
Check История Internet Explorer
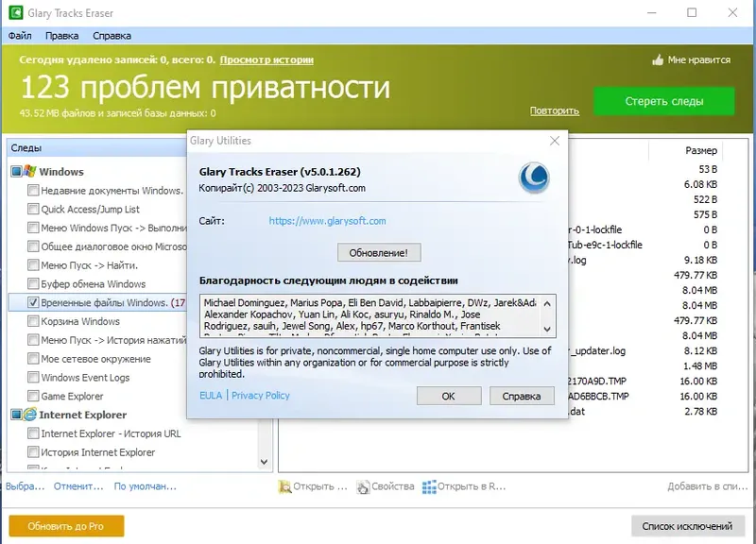pyautogui.click(x=33, y=452)
